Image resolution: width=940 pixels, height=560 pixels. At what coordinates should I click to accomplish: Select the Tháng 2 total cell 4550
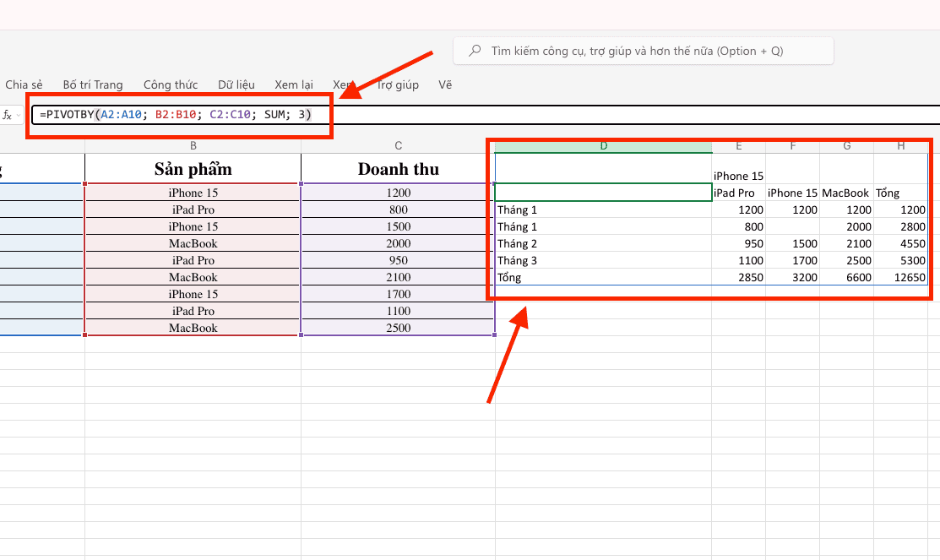900,243
